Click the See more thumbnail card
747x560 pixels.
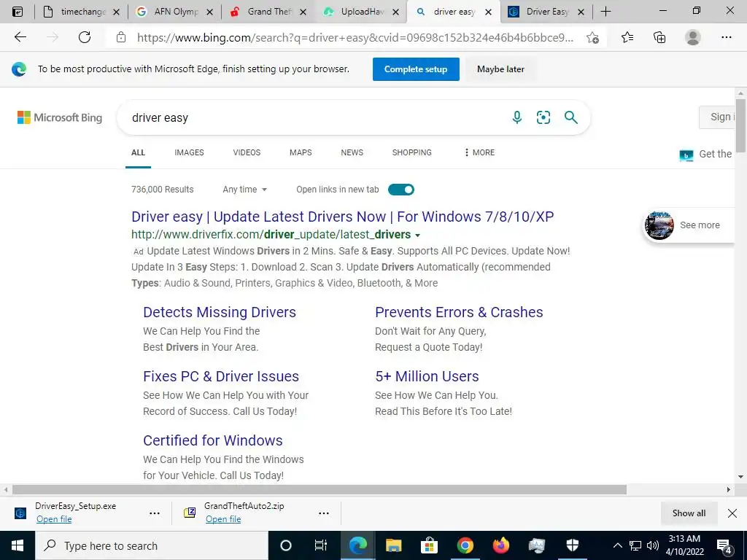tap(688, 225)
